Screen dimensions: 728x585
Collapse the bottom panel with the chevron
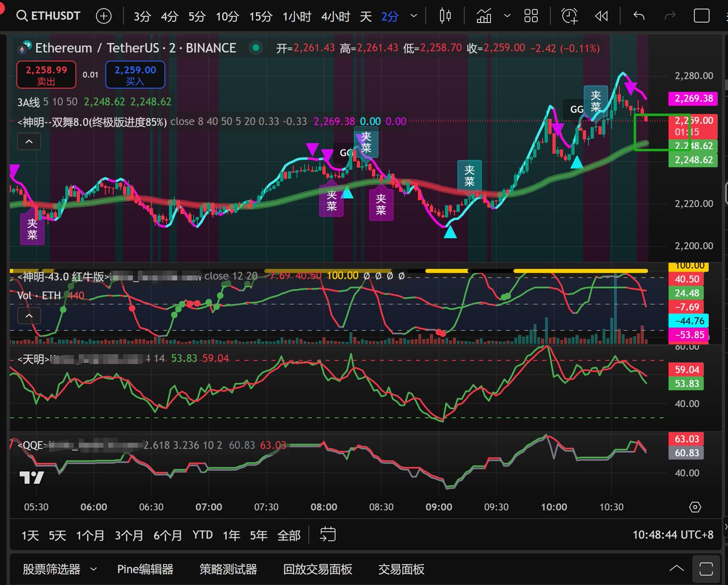[x=676, y=569]
